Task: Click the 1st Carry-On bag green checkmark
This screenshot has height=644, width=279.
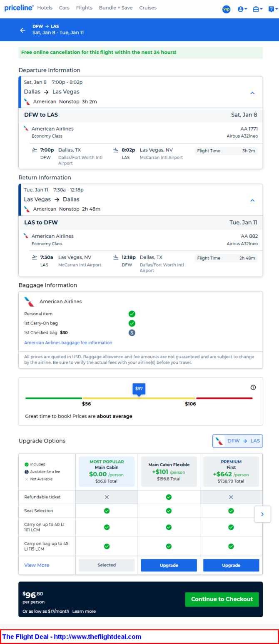Action: pyautogui.click(x=132, y=323)
